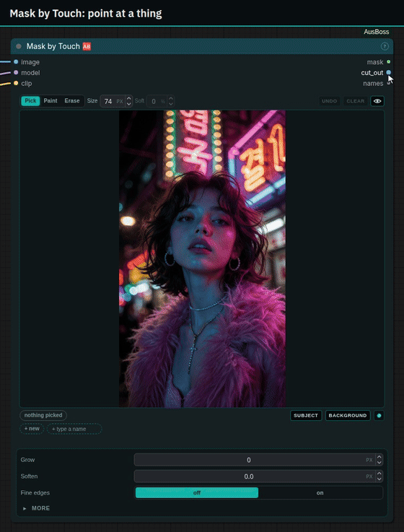Click the nothing picked chip

[43, 415]
